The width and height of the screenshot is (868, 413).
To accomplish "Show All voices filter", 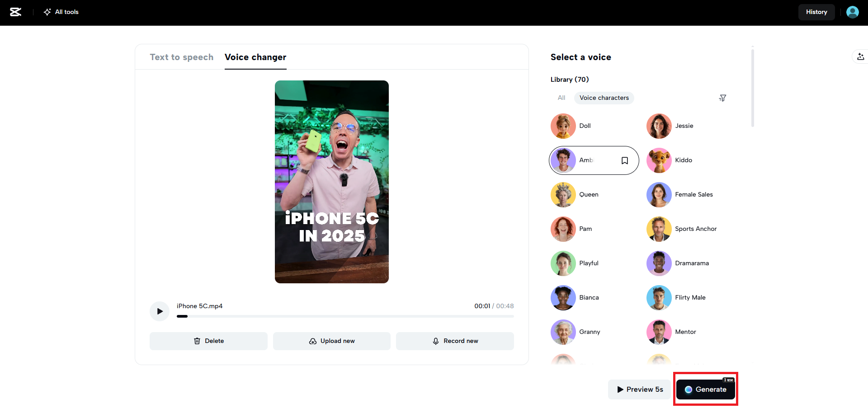I will click(x=561, y=98).
